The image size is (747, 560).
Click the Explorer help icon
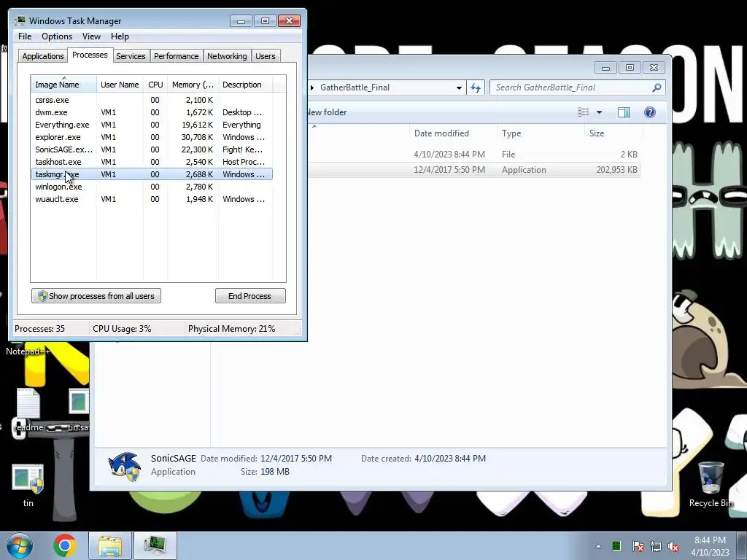(650, 112)
